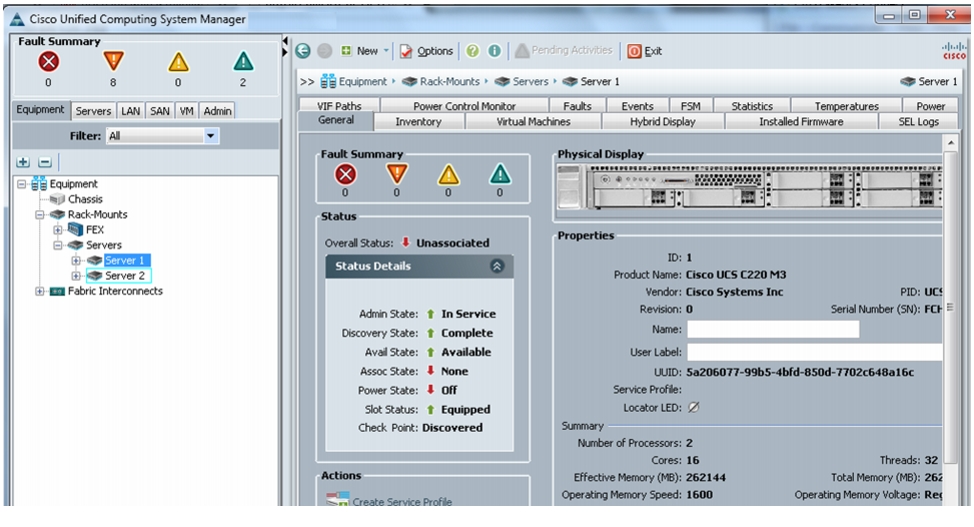Open the Power Control Monitor tab
Image resolution: width=974 pixels, height=527 pixels.
tap(464, 106)
